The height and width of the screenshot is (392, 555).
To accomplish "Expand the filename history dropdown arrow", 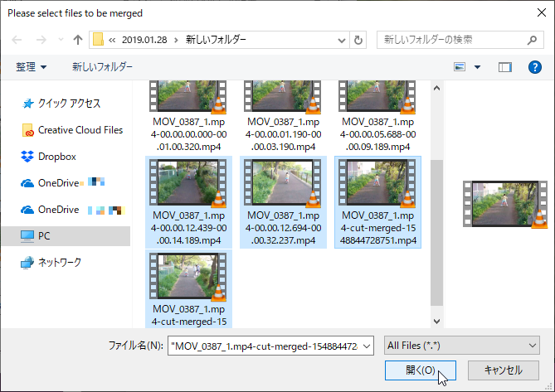I will pyautogui.click(x=368, y=346).
